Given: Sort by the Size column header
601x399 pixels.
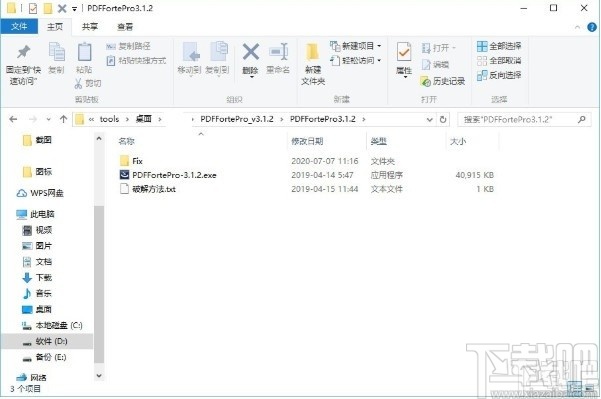Looking at the screenshot, I should [x=458, y=141].
